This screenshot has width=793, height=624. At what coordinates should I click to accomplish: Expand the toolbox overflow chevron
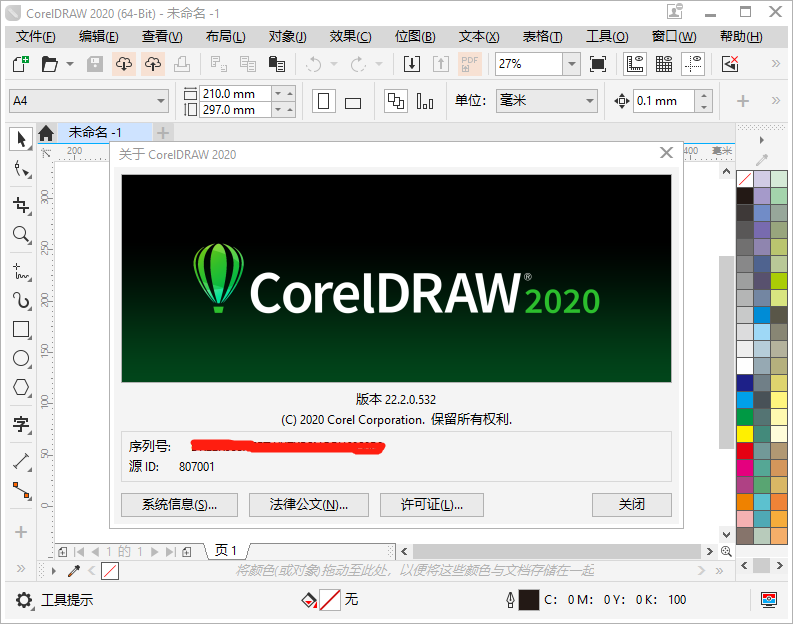tap(21, 568)
